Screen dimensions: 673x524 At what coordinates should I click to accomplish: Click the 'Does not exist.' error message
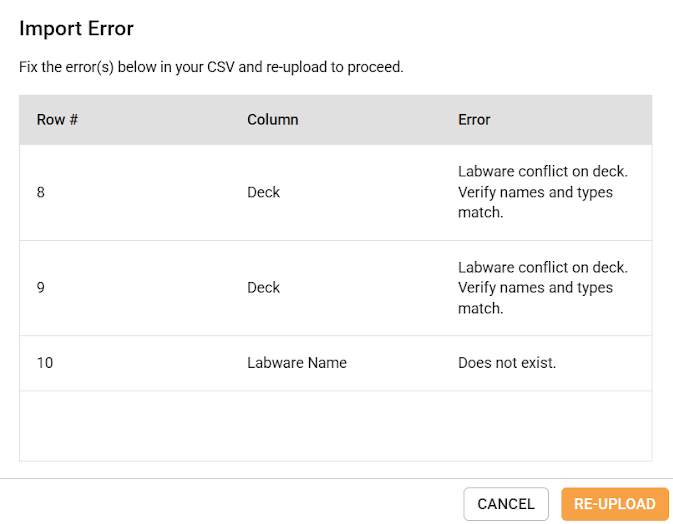(507, 363)
